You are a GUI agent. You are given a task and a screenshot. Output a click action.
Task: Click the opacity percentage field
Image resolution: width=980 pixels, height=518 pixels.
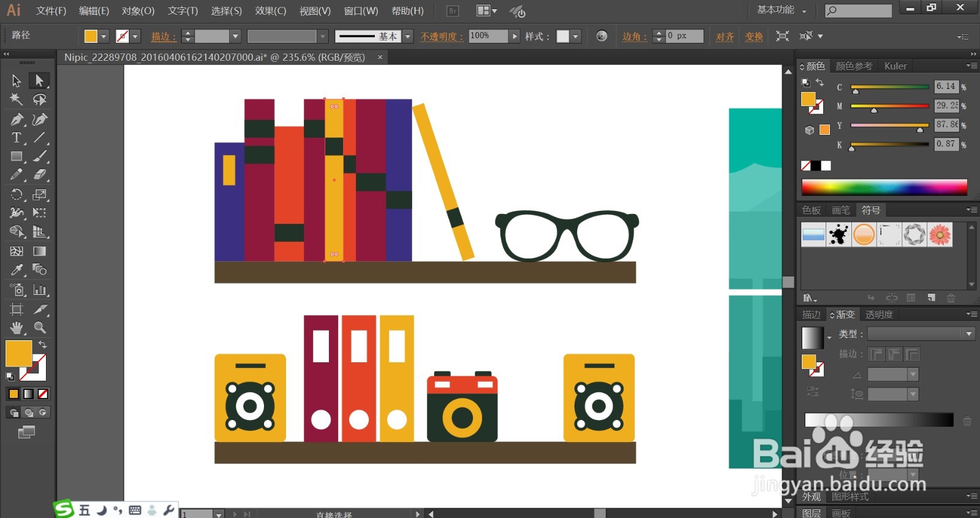coord(488,36)
